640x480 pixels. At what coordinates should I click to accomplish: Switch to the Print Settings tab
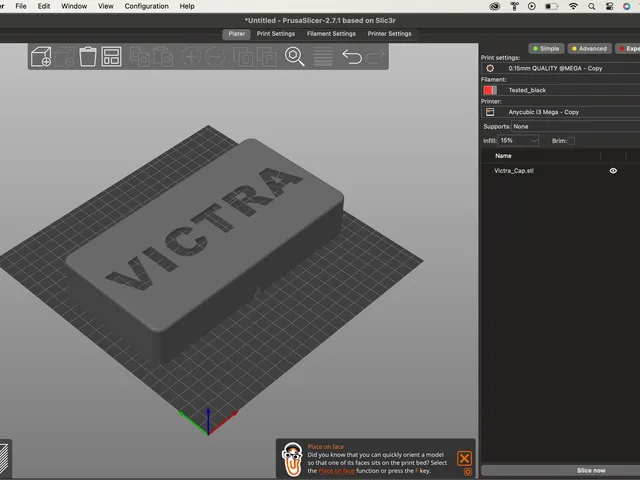pos(276,34)
